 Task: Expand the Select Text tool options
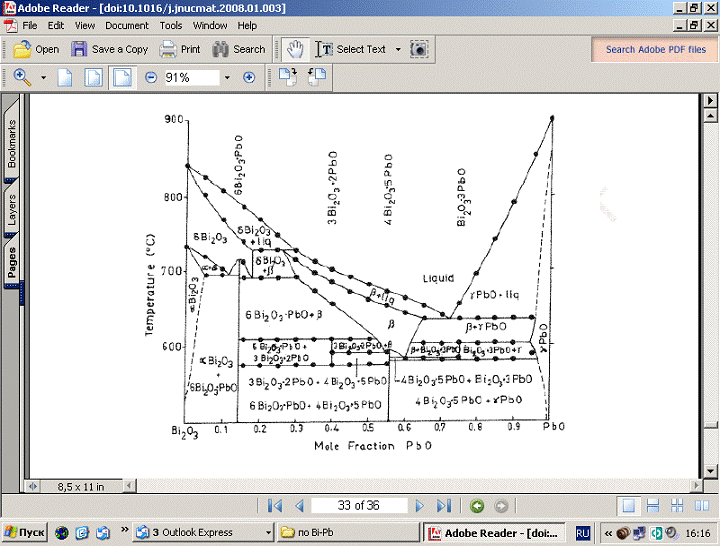pos(398,49)
